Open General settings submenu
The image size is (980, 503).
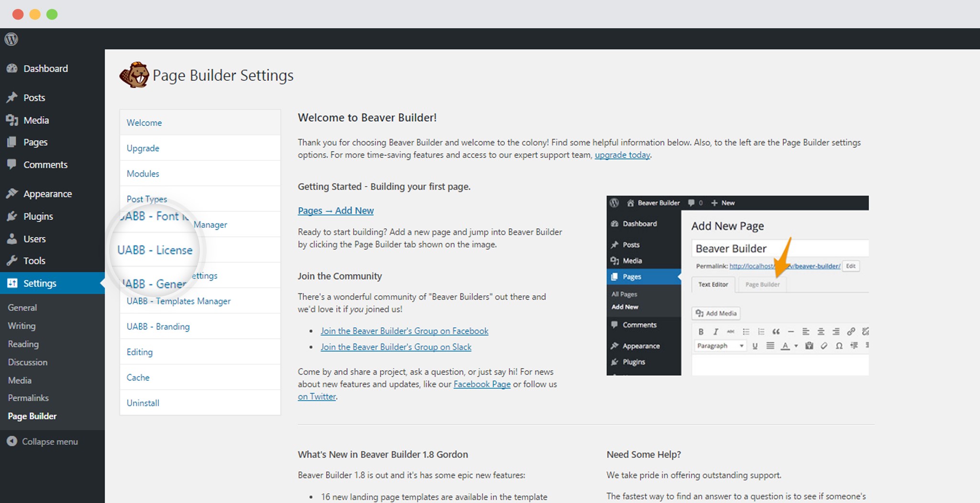click(22, 308)
